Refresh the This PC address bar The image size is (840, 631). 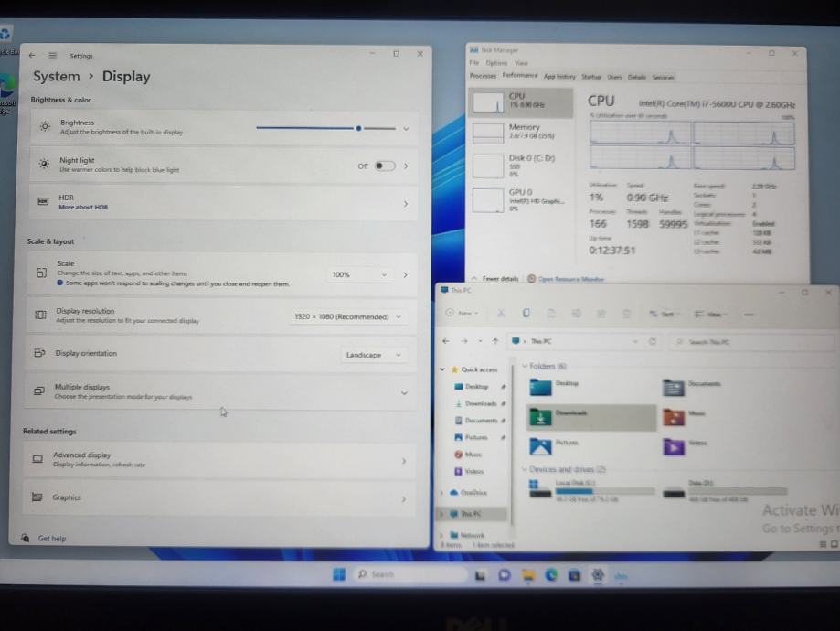click(653, 341)
